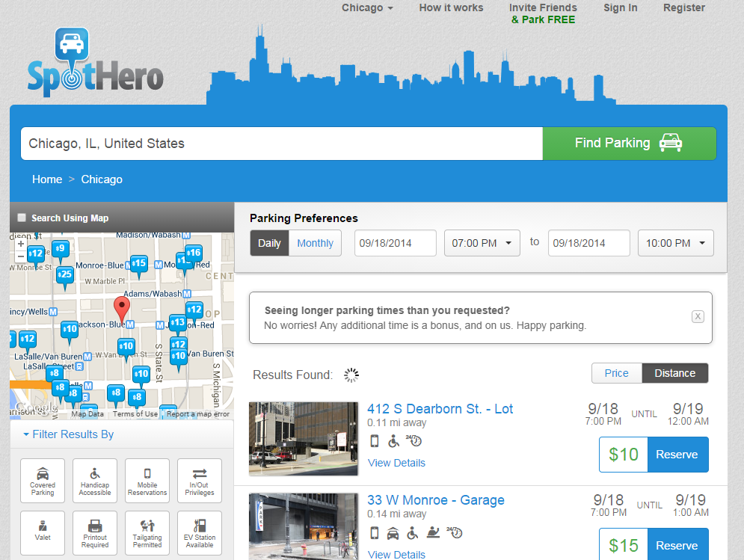This screenshot has height=560, width=744.
Task: Filter by Covered Parking
Action: coord(43,481)
